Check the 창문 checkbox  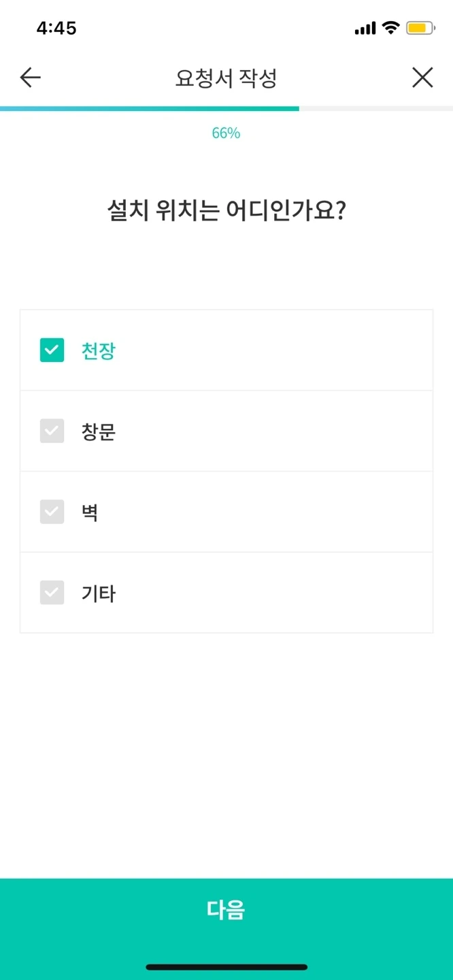point(52,431)
